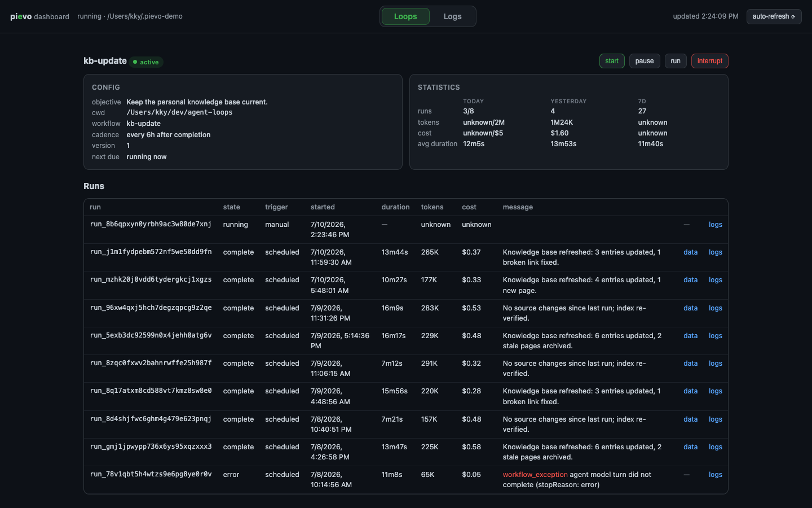The height and width of the screenshot is (508, 812).
Task: Open logs for run_j1m1fydpebm572nf5we50dd9fn
Action: tap(715, 252)
